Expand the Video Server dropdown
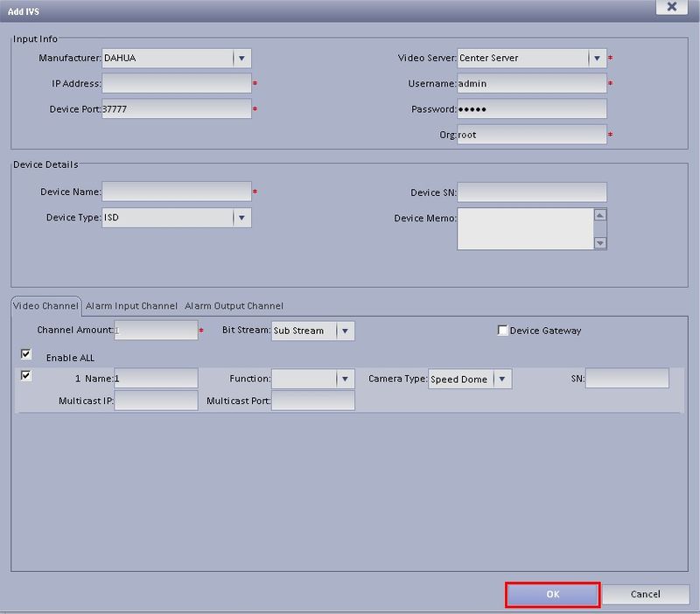This screenshot has height=614, width=700. [x=532, y=58]
